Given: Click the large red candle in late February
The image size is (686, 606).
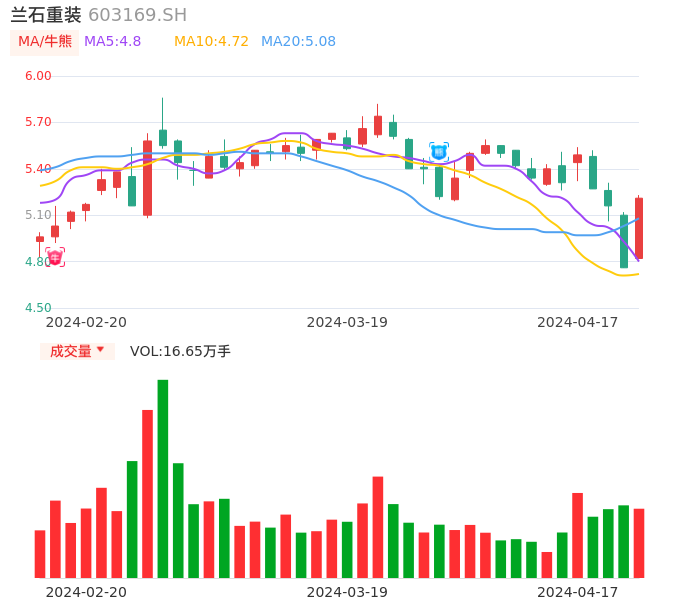Looking at the screenshot, I should [148, 178].
